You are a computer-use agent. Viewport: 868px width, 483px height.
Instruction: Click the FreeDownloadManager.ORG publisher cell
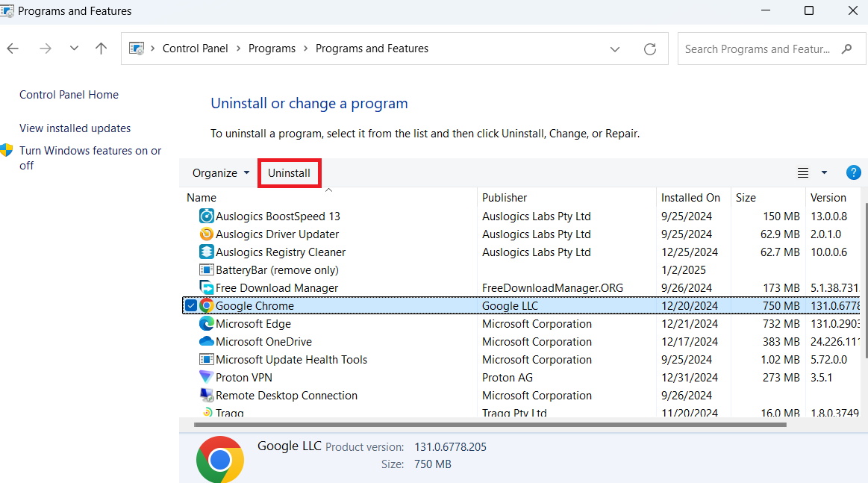552,288
